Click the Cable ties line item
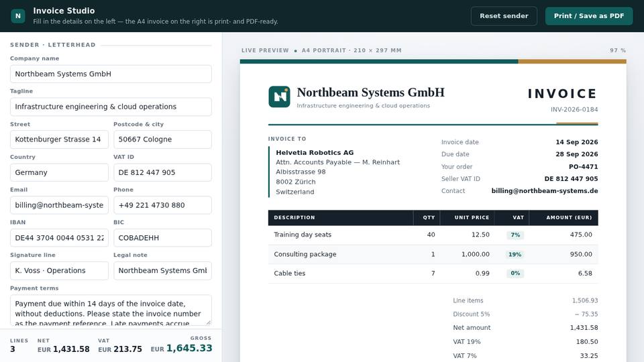This screenshot has height=362, width=644. 290,274
